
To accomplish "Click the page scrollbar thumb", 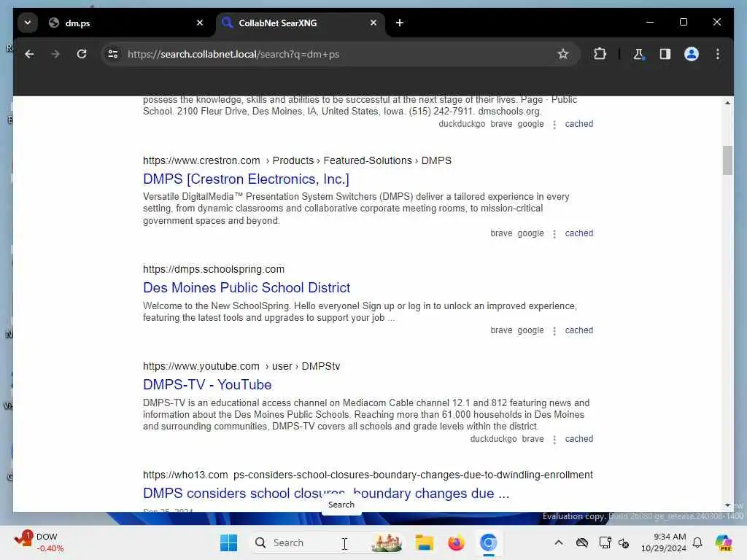I will [x=727, y=160].
